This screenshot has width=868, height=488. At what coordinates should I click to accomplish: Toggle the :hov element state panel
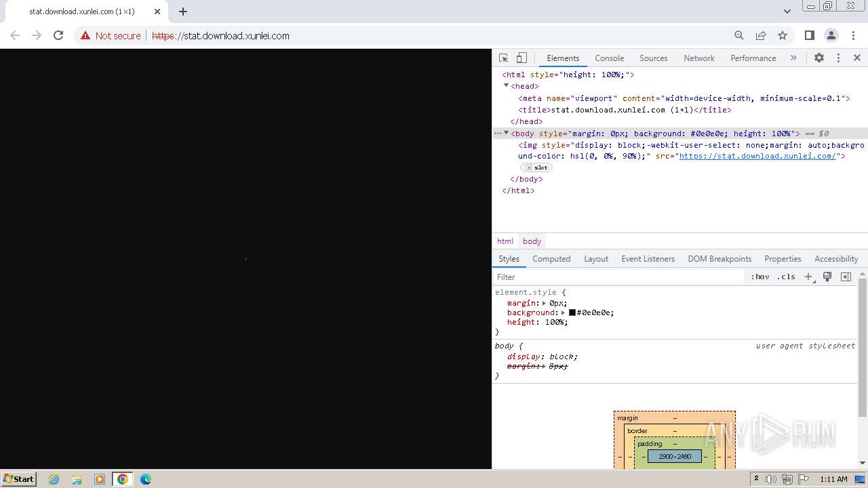click(x=759, y=277)
